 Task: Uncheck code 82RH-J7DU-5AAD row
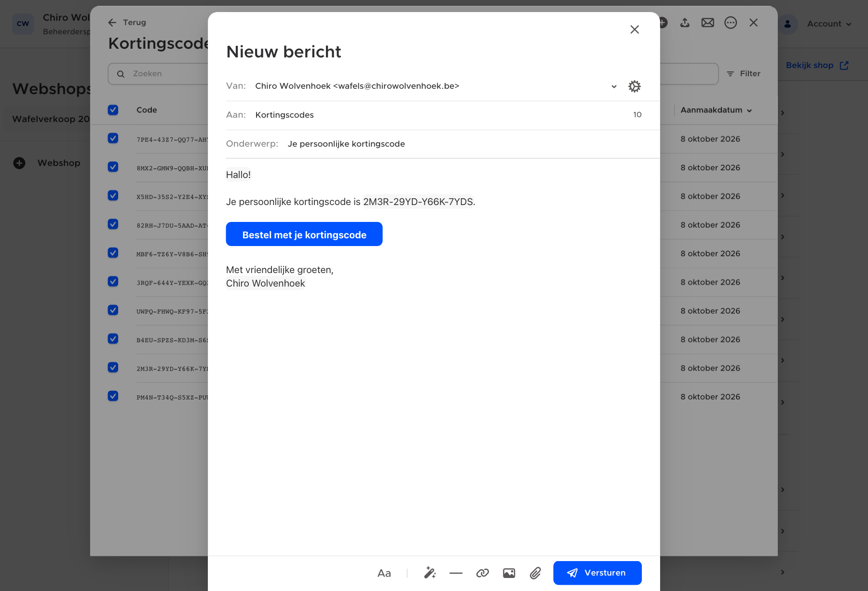tap(113, 224)
